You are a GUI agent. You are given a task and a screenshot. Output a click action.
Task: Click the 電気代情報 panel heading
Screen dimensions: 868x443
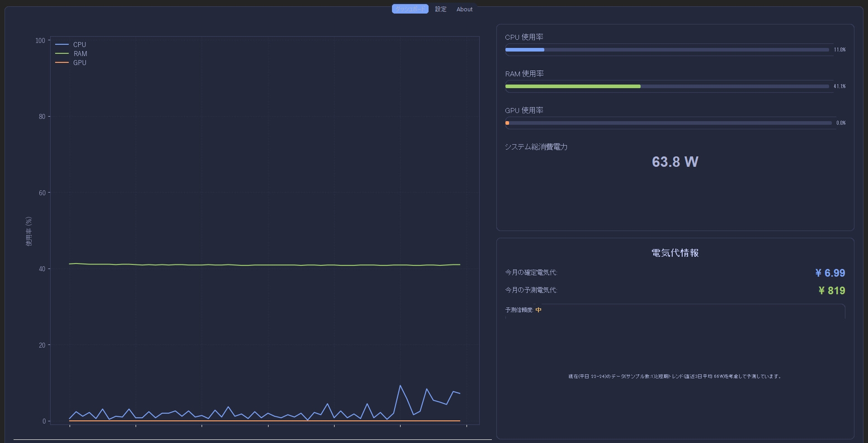675,253
